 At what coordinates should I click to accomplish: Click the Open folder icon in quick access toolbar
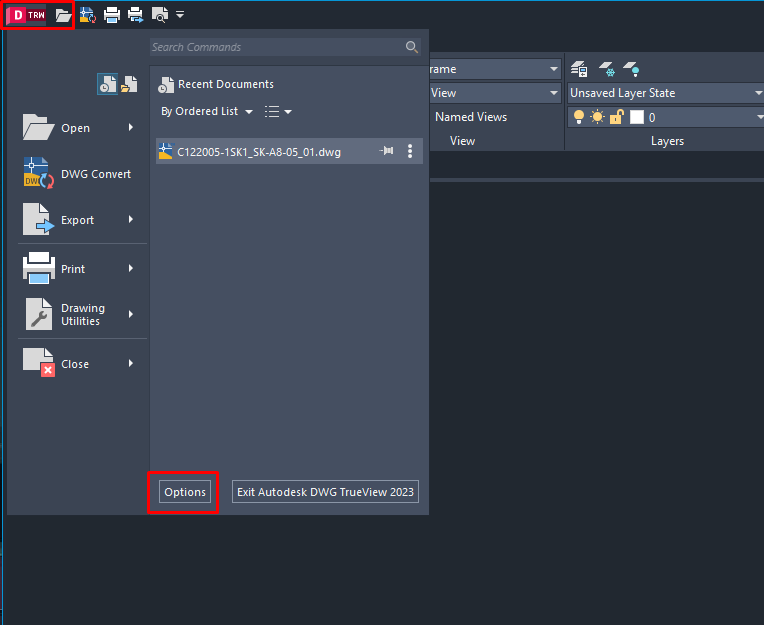(x=63, y=15)
